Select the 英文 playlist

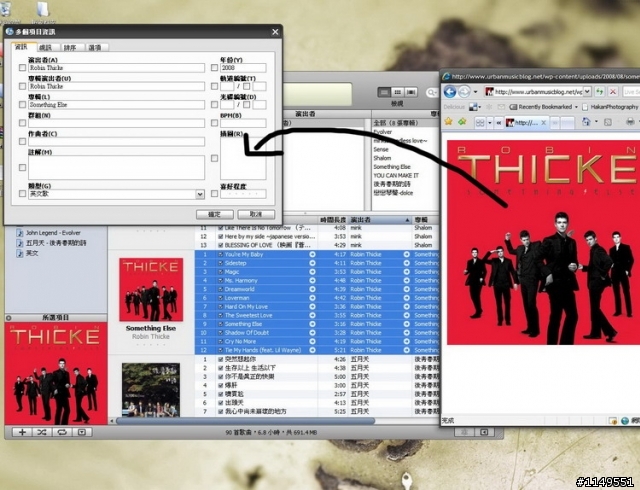click(32, 253)
